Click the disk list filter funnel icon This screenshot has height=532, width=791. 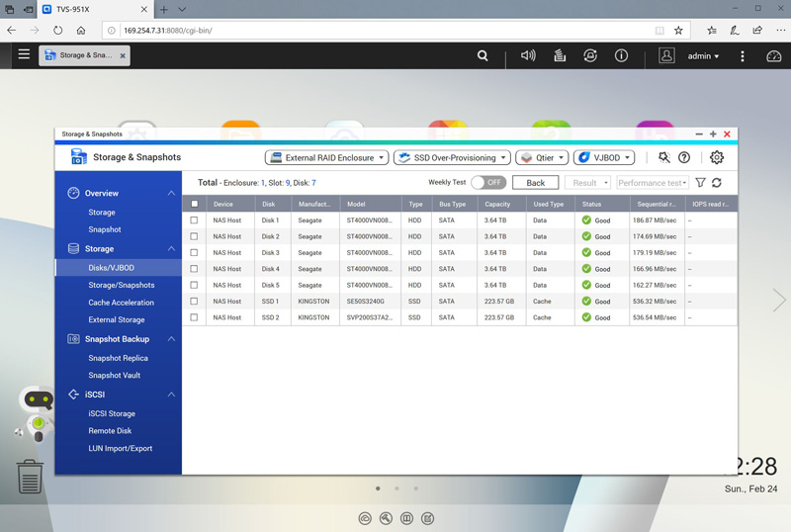click(x=701, y=183)
